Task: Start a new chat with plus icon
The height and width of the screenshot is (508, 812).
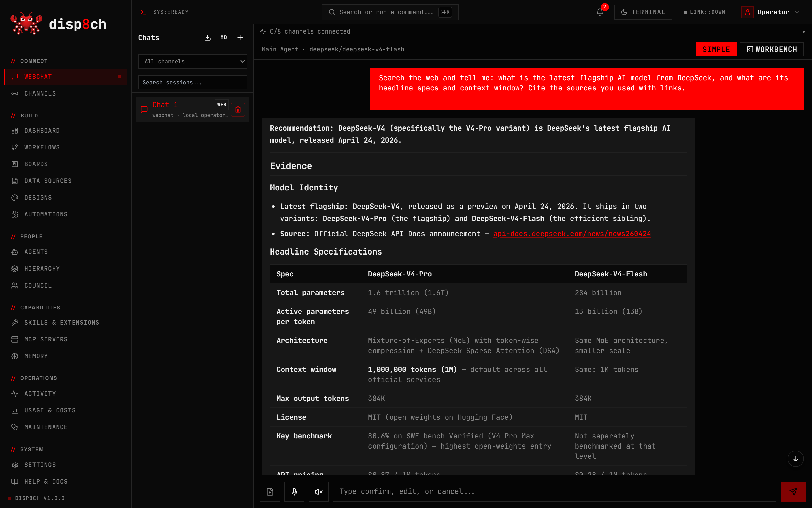Action: 240,38
